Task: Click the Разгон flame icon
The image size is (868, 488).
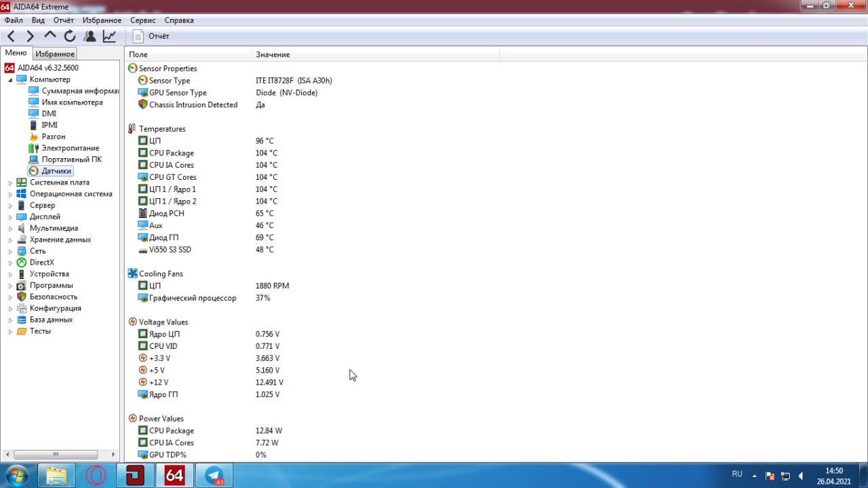Action: pos(34,136)
